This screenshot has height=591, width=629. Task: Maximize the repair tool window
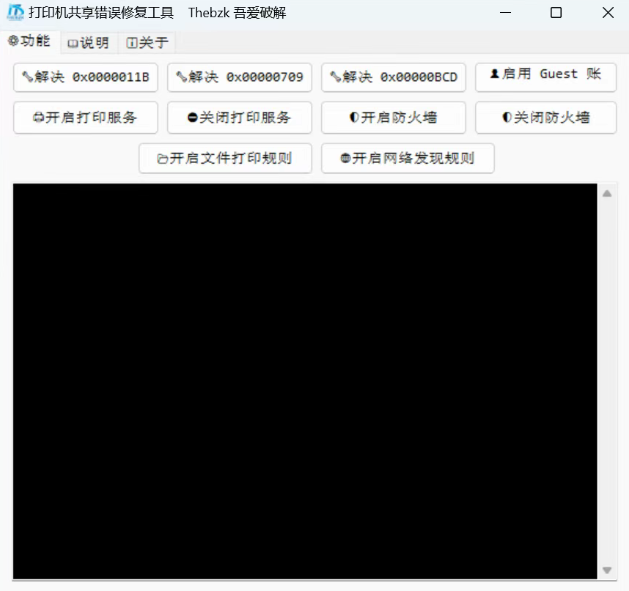click(556, 13)
